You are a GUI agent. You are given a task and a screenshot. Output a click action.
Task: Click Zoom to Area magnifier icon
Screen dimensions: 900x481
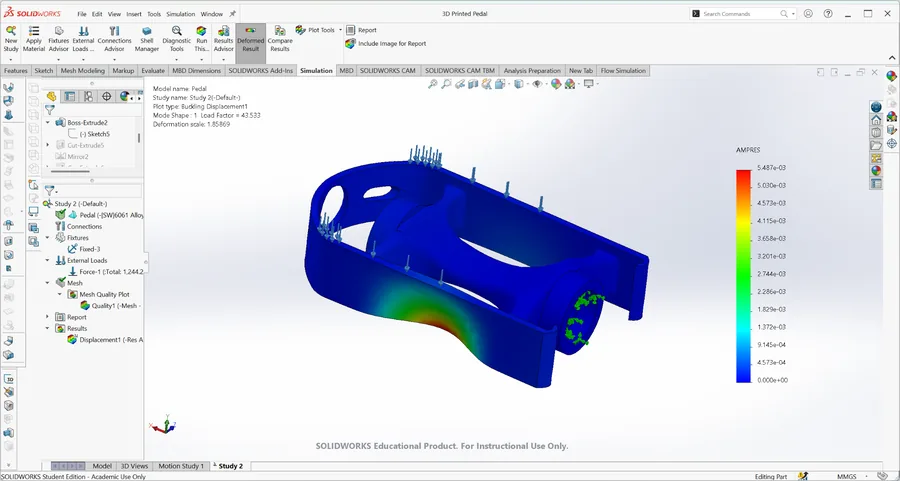click(x=446, y=84)
